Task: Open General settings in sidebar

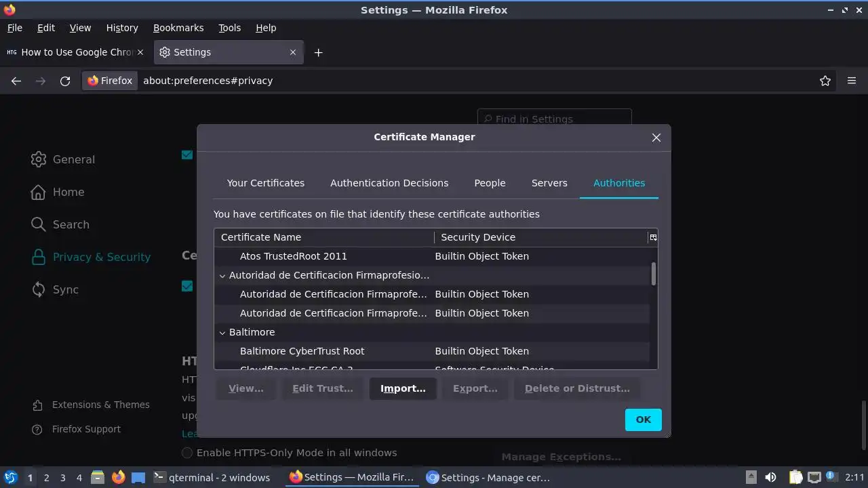Action: coord(62,159)
